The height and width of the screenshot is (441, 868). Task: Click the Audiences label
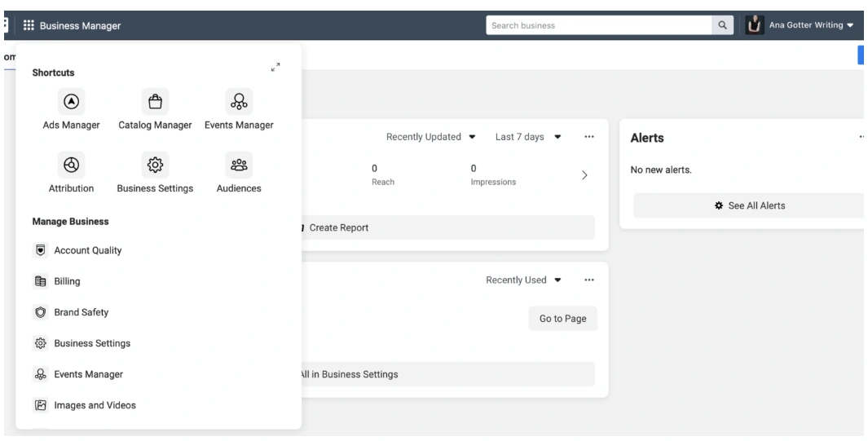tap(239, 188)
